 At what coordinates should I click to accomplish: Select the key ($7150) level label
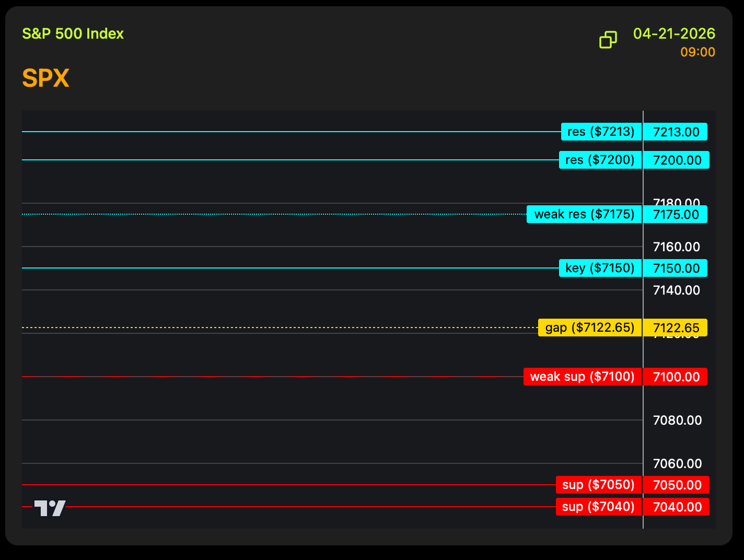pos(600,268)
